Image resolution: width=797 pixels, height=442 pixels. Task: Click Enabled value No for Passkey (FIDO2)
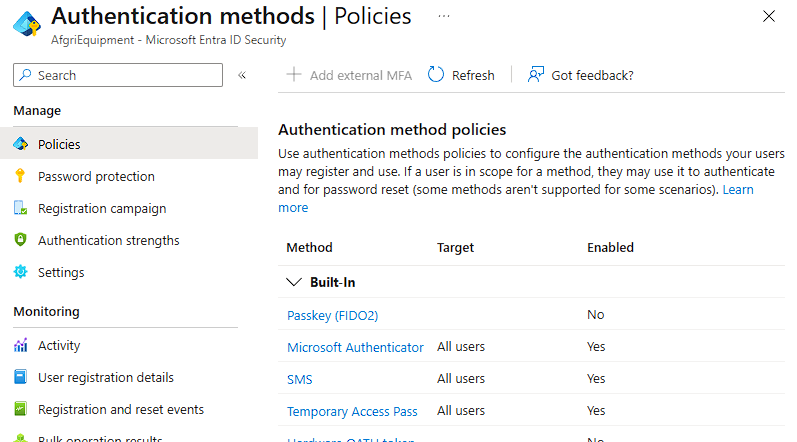pyautogui.click(x=596, y=314)
